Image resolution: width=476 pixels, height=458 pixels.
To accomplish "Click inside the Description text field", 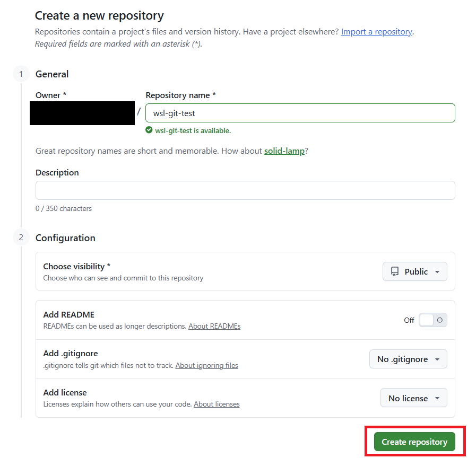I will tap(245, 190).
